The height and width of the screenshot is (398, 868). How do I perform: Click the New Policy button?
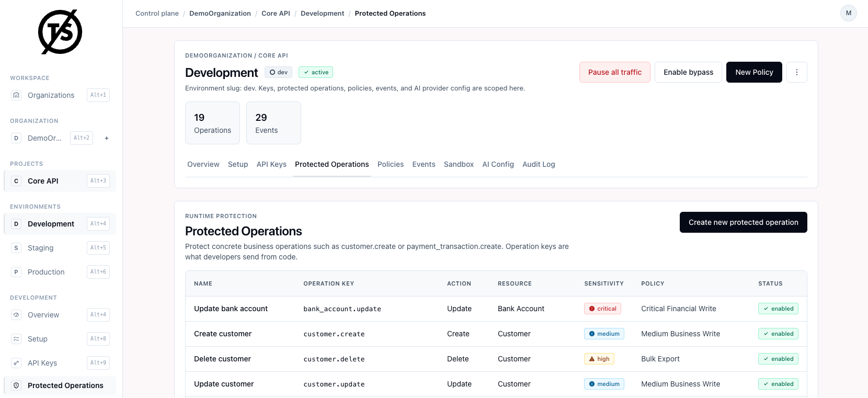pos(754,72)
